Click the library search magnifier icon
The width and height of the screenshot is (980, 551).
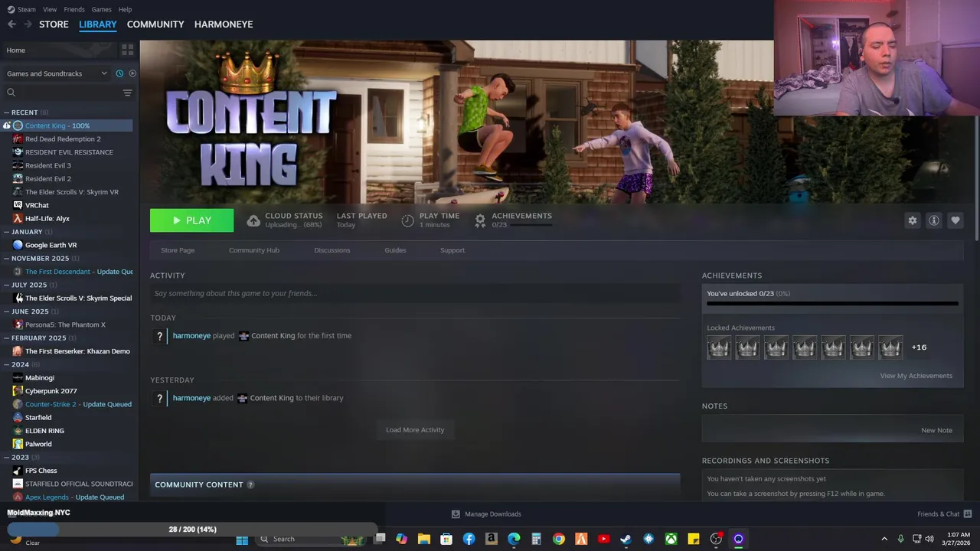(x=11, y=93)
